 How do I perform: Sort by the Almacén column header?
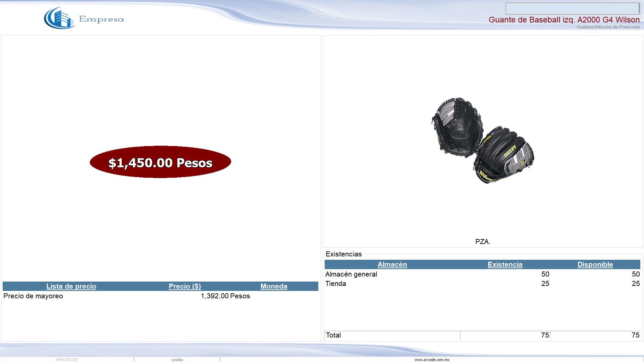(392, 264)
